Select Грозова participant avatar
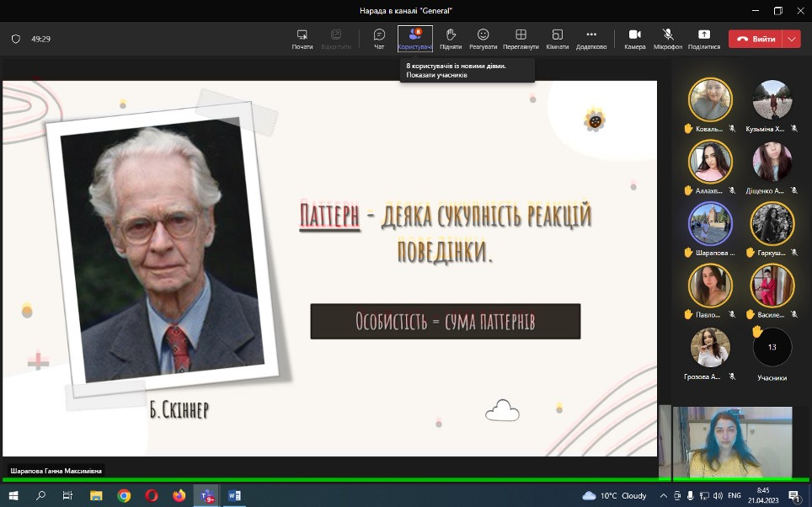 click(x=710, y=347)
